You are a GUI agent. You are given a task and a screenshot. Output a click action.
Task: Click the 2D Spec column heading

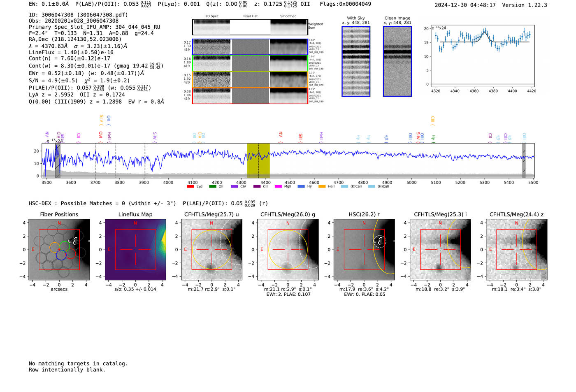click(212, 16)
